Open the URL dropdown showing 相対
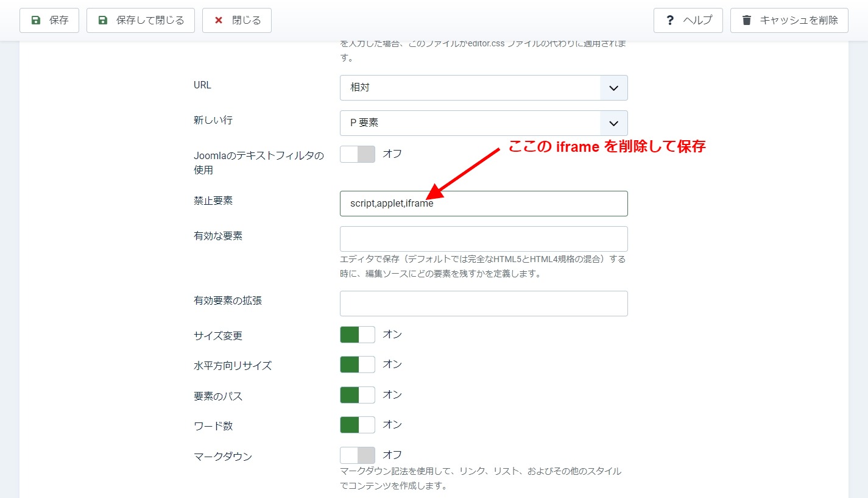This screenshot has height=498, width=868. pyautogui.click(x=470, y=88)
